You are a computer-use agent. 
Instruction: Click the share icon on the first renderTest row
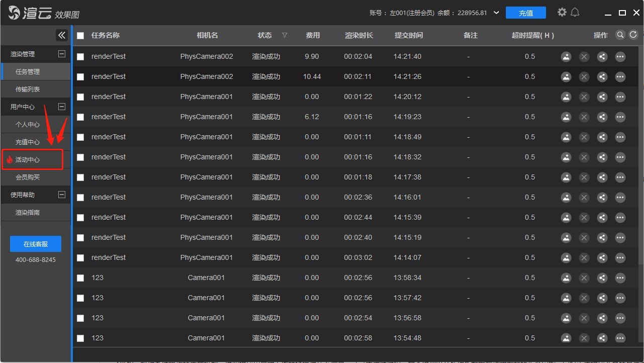pos(602,57)
